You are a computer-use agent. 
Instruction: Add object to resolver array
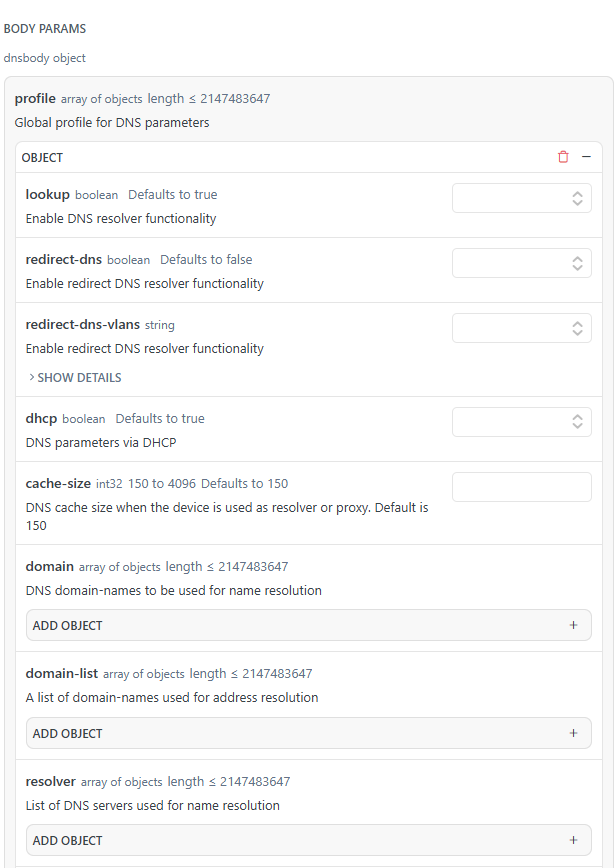(x=309, y=840)
